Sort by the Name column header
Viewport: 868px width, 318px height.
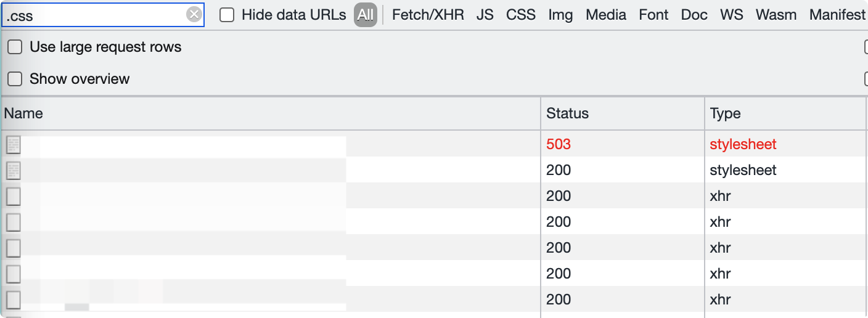271,113
